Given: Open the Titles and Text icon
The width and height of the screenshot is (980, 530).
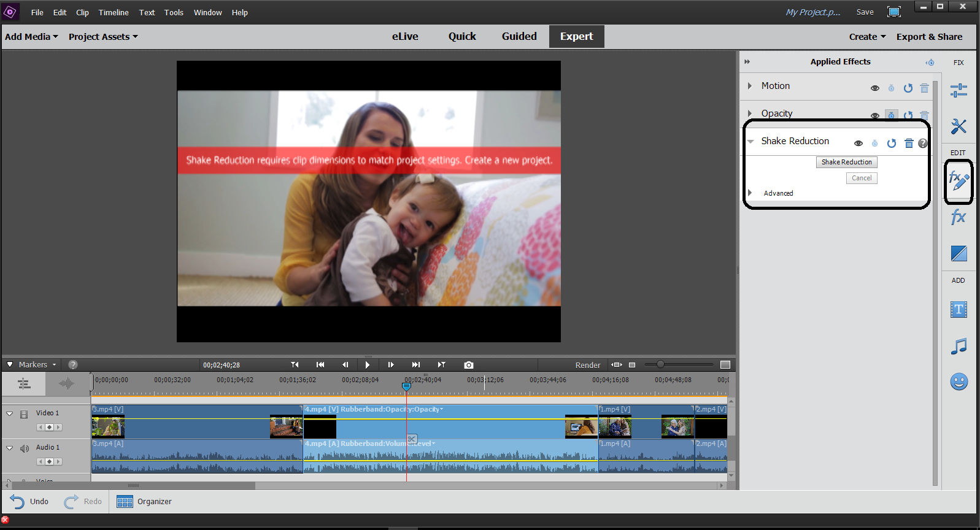Looking at the screenshot, I should [x=959, y=310].
